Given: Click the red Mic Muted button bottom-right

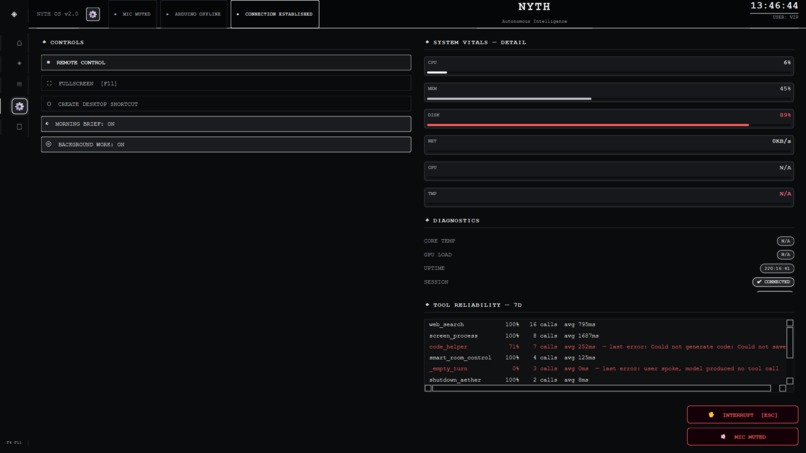Looking at the screenshot, I should click(743, 437).
